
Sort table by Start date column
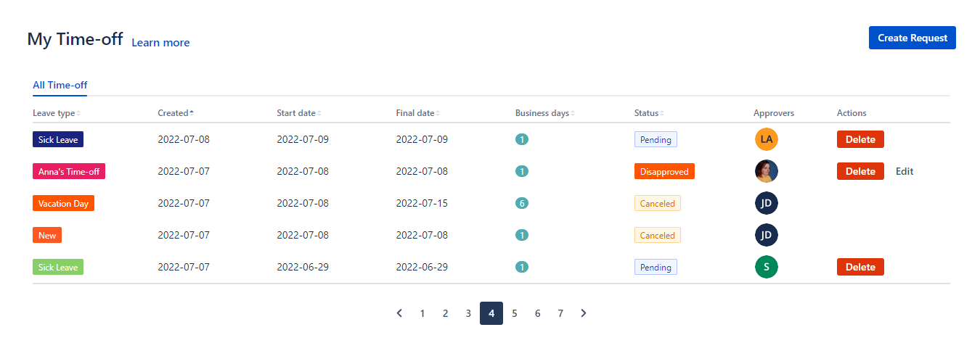tap(298, 113)
